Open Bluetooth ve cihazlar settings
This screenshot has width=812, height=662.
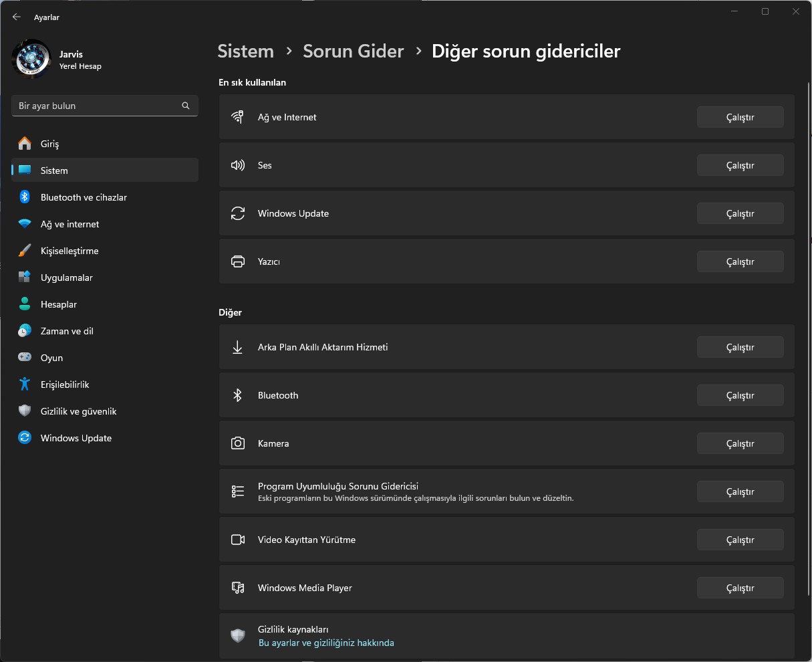tap(105, 197)
